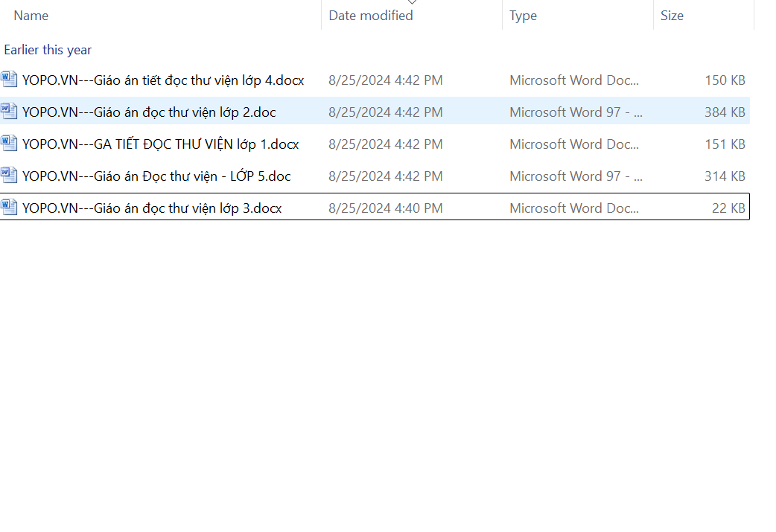This screenshot has height=532, width=776.
Task: Click the Microsoft Word 97 type of LỚP 5.doc
Action: coord(575,176)
